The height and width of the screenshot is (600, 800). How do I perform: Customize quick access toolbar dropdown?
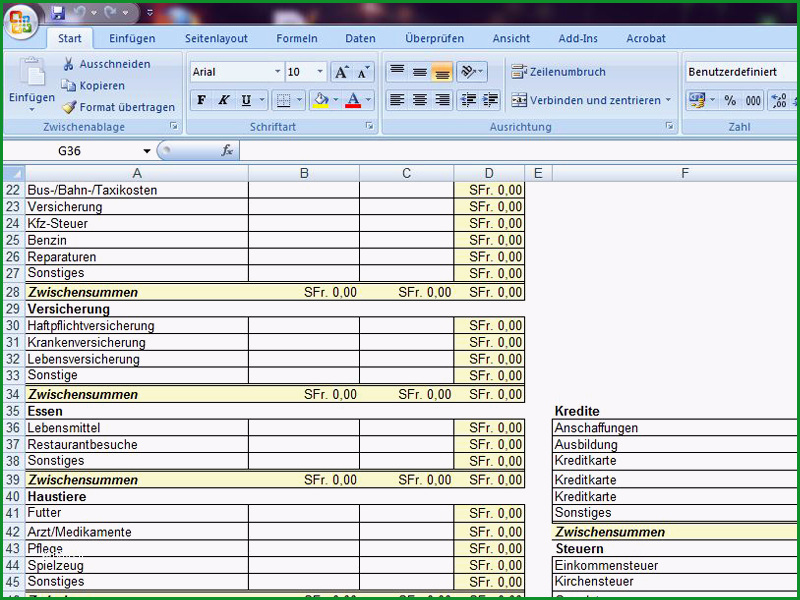pos(149,13)
